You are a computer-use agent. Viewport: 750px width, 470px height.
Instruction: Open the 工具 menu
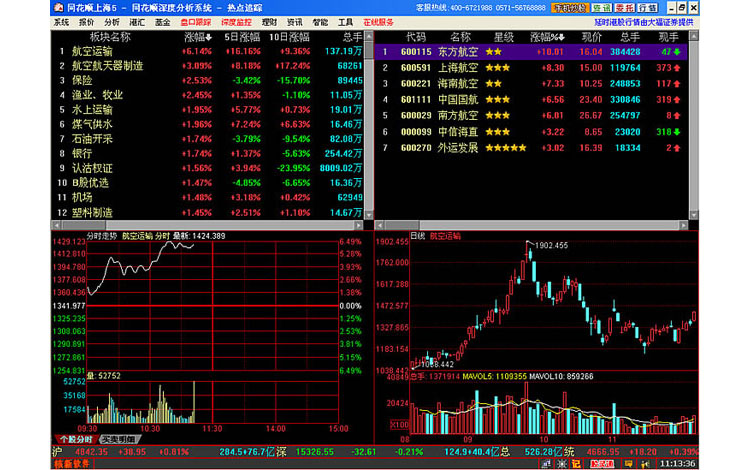point(346,21)
